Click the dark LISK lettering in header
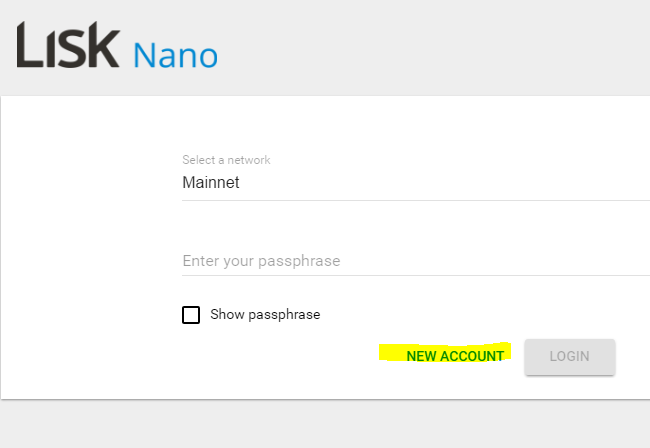Viewport: 650px width, 448px height. tap(68, 45)
